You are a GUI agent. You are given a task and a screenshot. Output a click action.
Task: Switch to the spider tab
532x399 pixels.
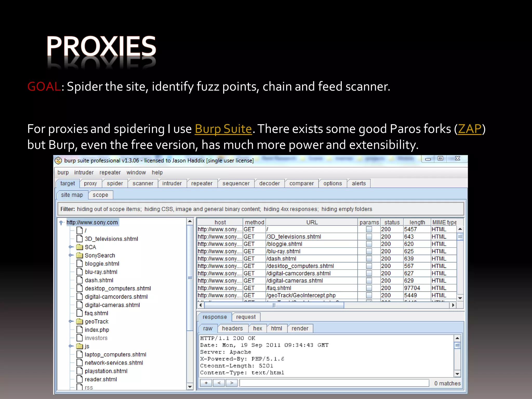pyautogui.click(x=115, y=183)
